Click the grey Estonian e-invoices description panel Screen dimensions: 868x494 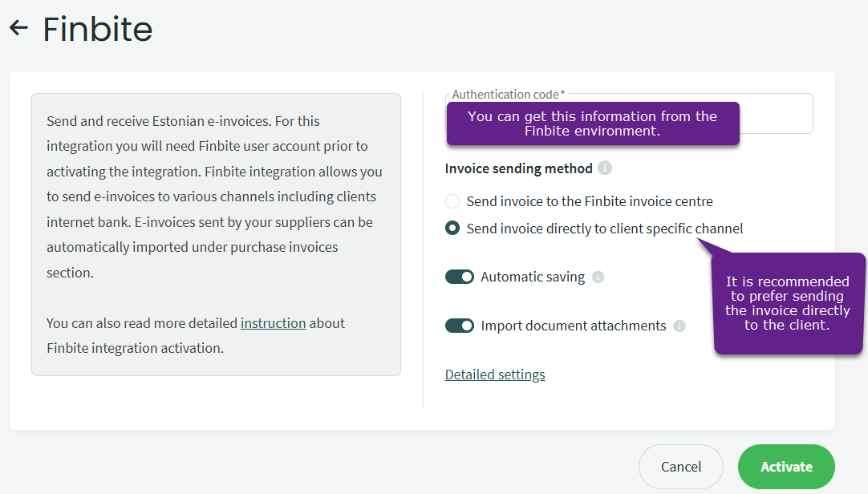coord(215,234)
